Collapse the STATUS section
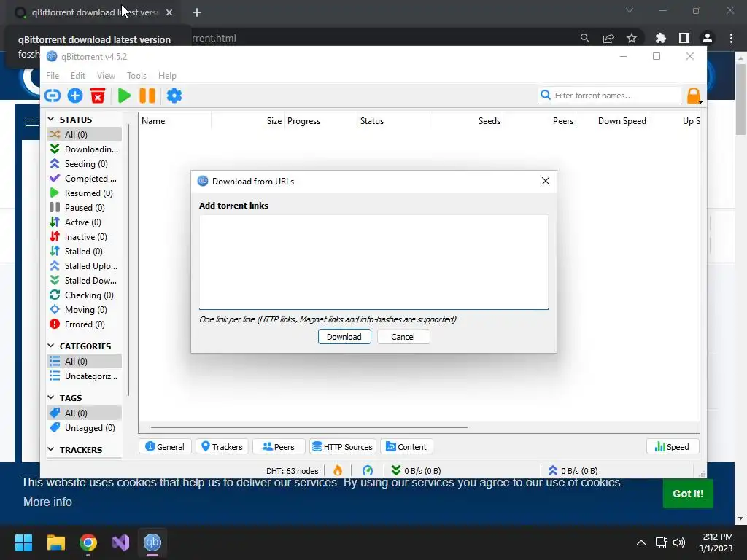Image resolution: width=747 pixels, height=560 pixels. pyautogui.click(x=52, y=119)
